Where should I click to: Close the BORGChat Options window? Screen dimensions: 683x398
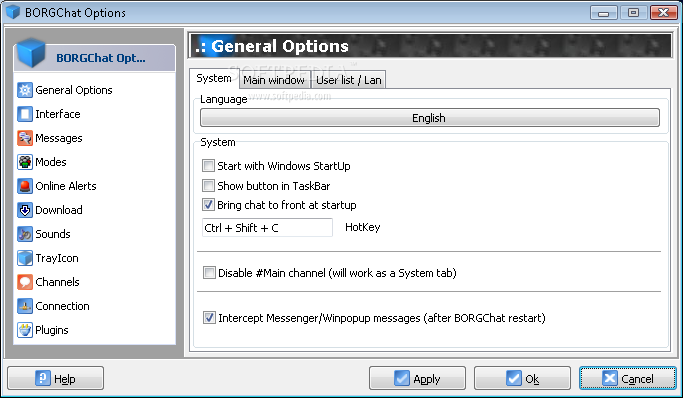[x=663, y=13]
